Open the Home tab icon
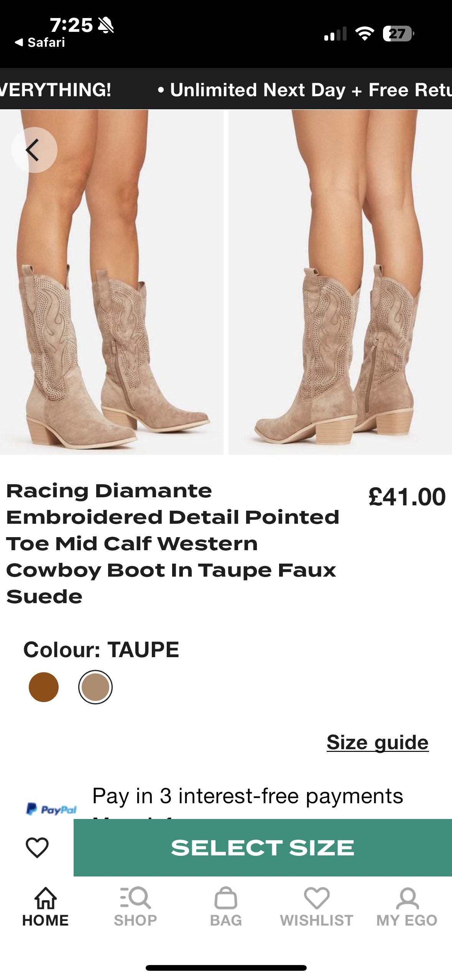Image resolution: width=452 pixels, height=980 pixels. coord(45,907)
